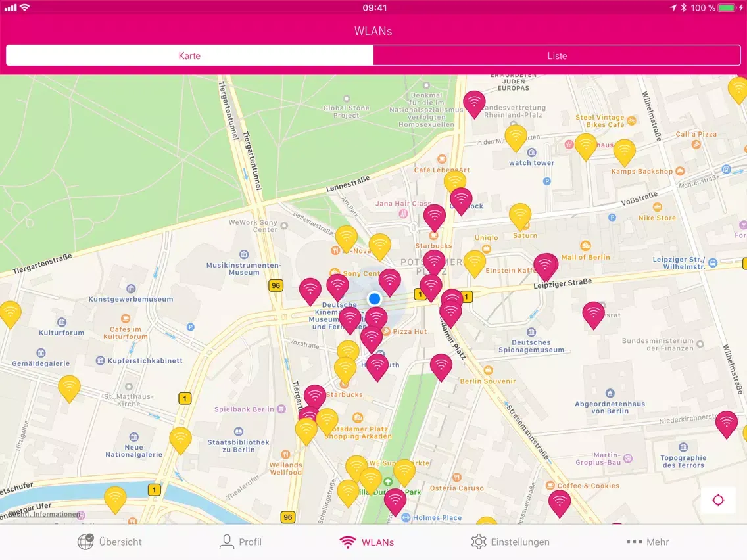Tap the Tiergartenstraße street label
Viewport: 747px width, 560px height.
[42, 264]
